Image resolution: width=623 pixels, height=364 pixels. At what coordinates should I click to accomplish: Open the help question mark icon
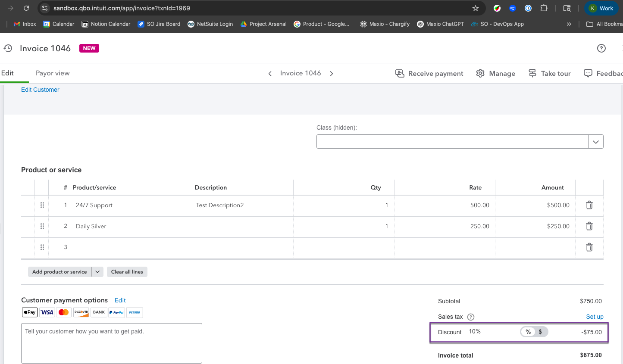tap(601, 48)
